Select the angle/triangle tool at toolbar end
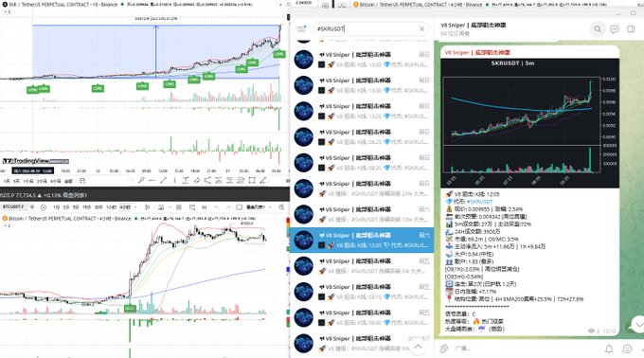644x358 pixels. (x=263, y=180)
